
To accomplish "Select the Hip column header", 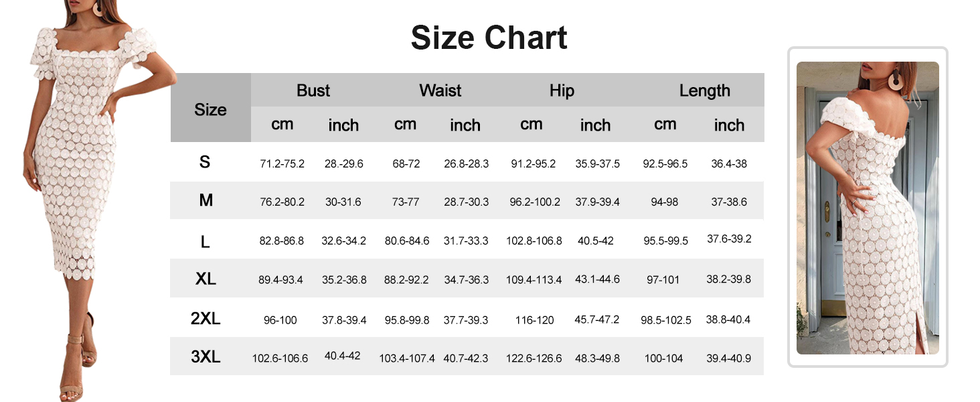I will pos(562,90).
